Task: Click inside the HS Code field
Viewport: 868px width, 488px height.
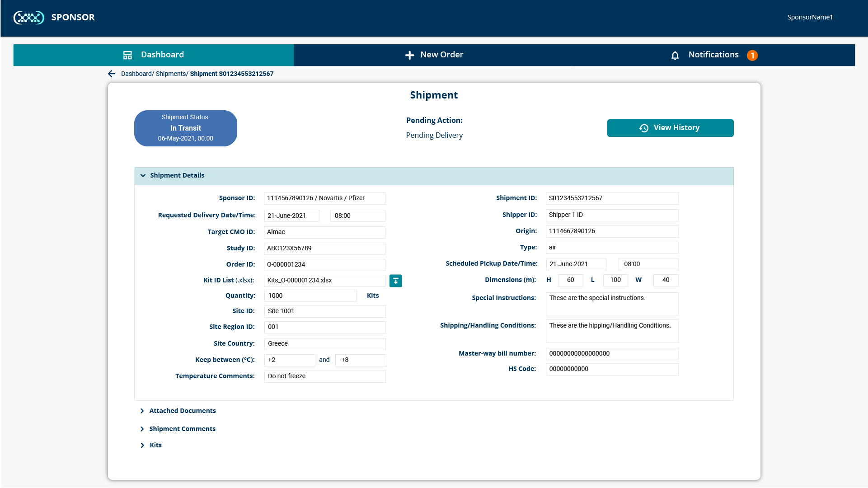Action: pos(612,369)
